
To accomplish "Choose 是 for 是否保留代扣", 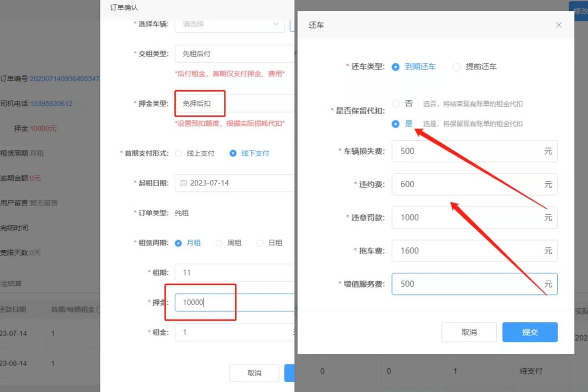I will 403,124.
